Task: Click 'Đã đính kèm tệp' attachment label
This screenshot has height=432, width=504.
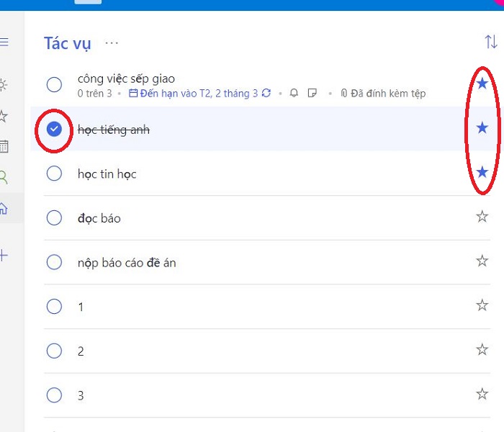Action: (388, 94)
